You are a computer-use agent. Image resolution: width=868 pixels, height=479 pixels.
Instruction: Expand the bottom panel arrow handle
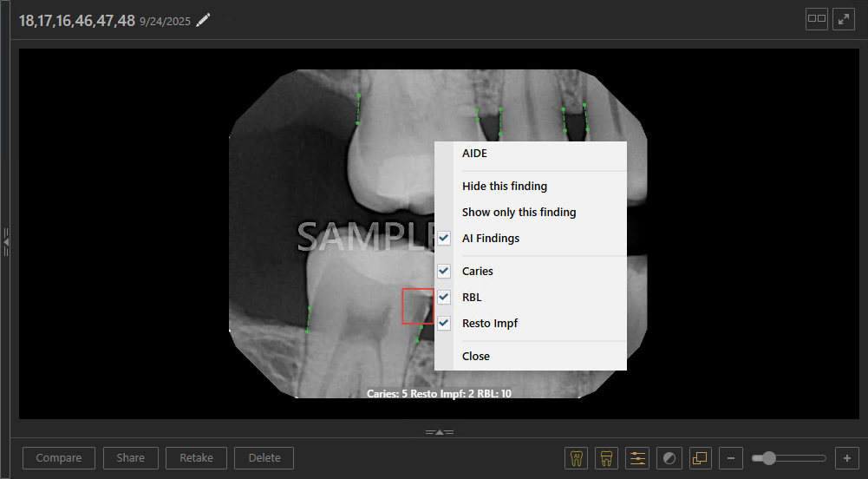pyautogui.click(x=440, y=432)
